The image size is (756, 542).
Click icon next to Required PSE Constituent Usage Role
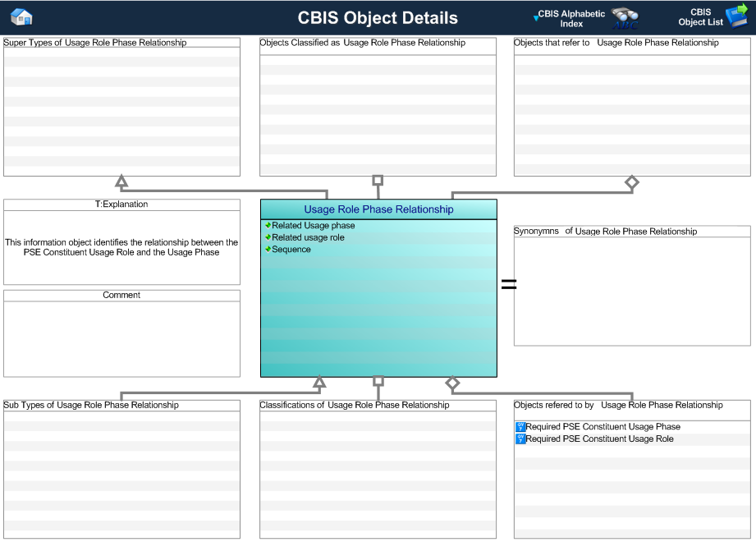(520, 439)
